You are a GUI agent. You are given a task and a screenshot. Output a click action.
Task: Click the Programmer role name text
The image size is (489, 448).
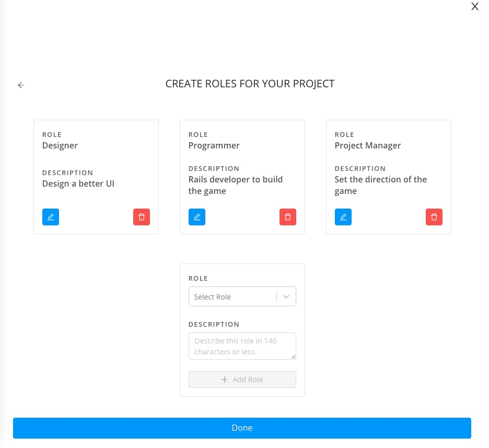pyautogui.click(x=214, y=146)
